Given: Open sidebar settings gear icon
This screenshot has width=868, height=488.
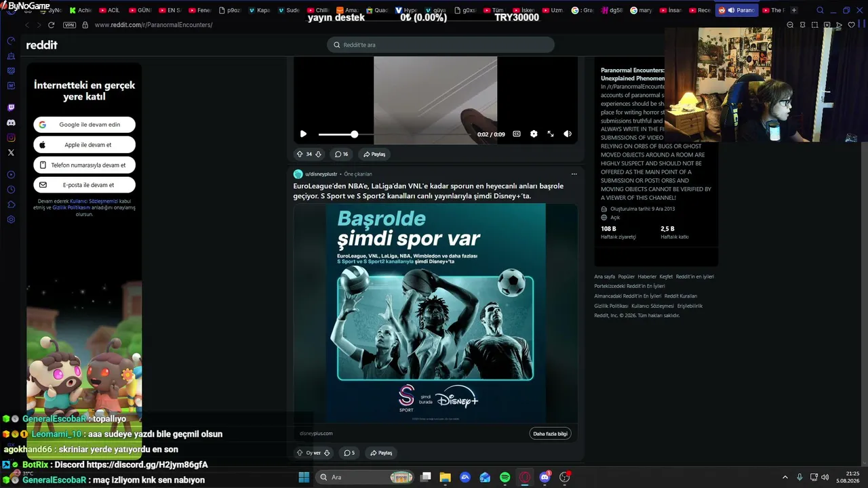Looking at the screenshot, I should click(11, 220).
